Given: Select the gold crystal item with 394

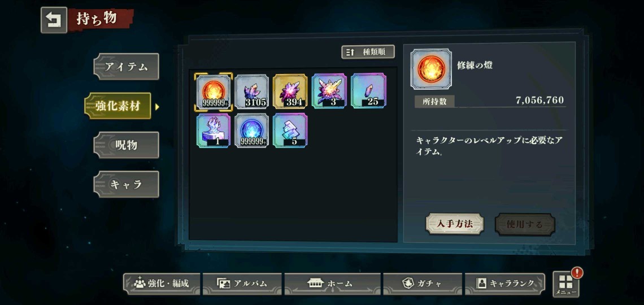Looking at the screenshot, I should tap(290, 91).
